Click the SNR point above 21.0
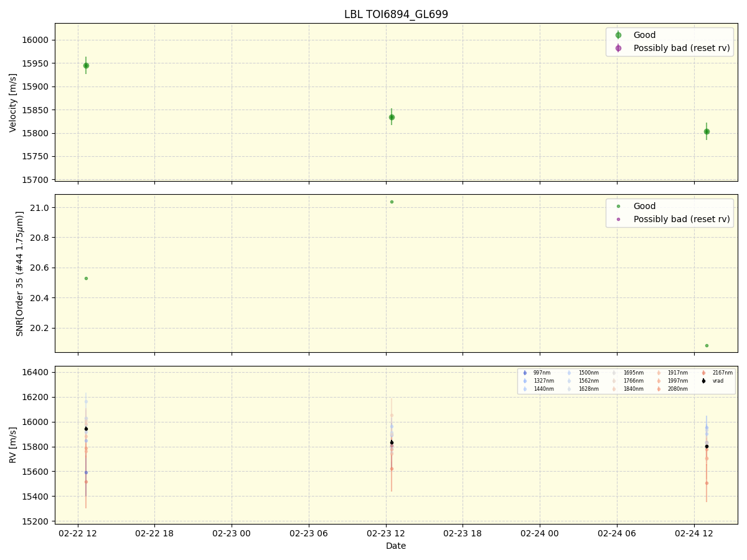This screenshot has height=560, width=747. click(x=392, y=202)
